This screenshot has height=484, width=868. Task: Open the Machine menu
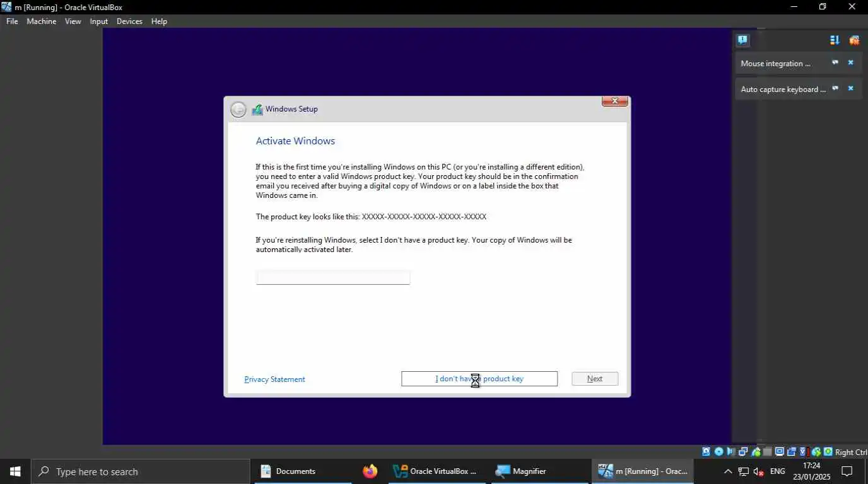coord(41,21)
